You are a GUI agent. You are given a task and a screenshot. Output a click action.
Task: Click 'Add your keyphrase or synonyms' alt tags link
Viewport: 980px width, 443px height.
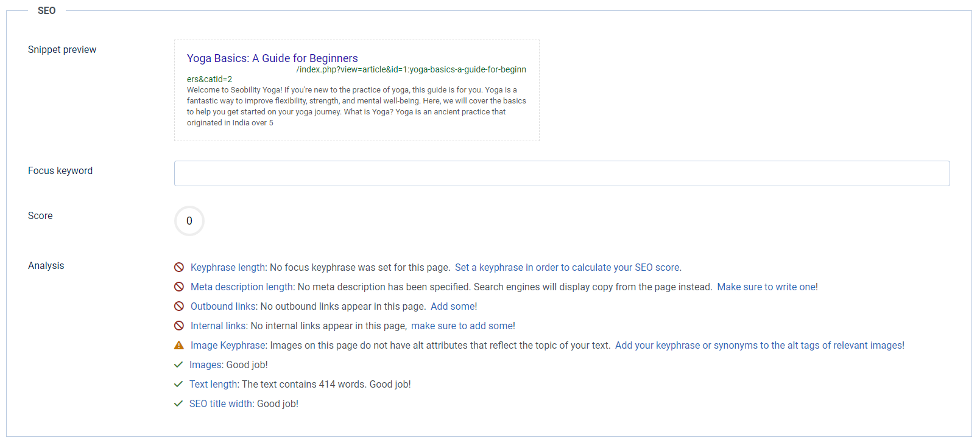point(759,345)
